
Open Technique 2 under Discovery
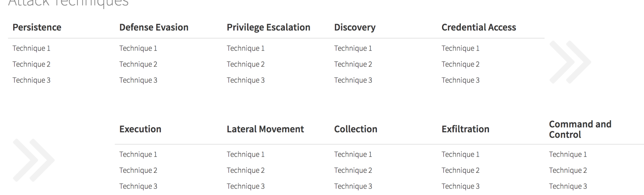click(353, 64)
